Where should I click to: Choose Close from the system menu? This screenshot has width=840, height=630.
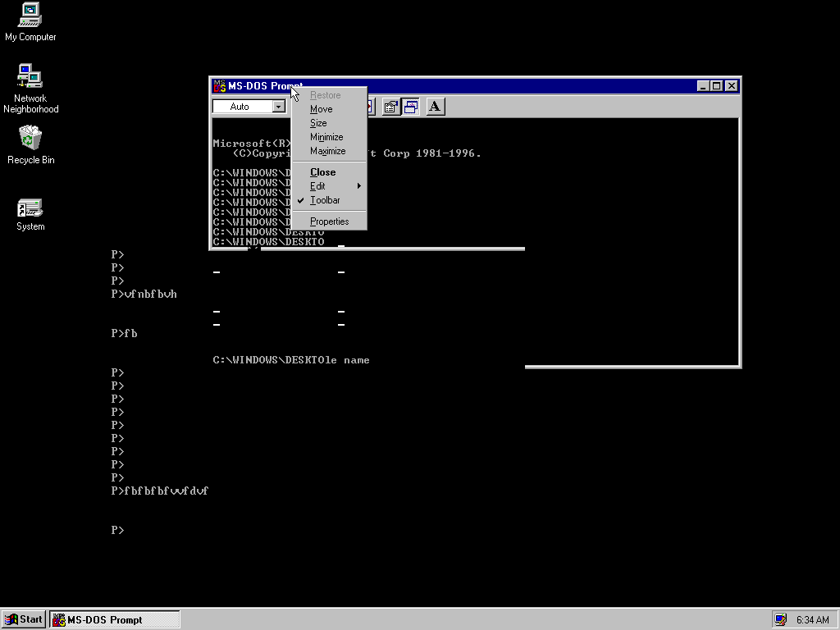322,171
